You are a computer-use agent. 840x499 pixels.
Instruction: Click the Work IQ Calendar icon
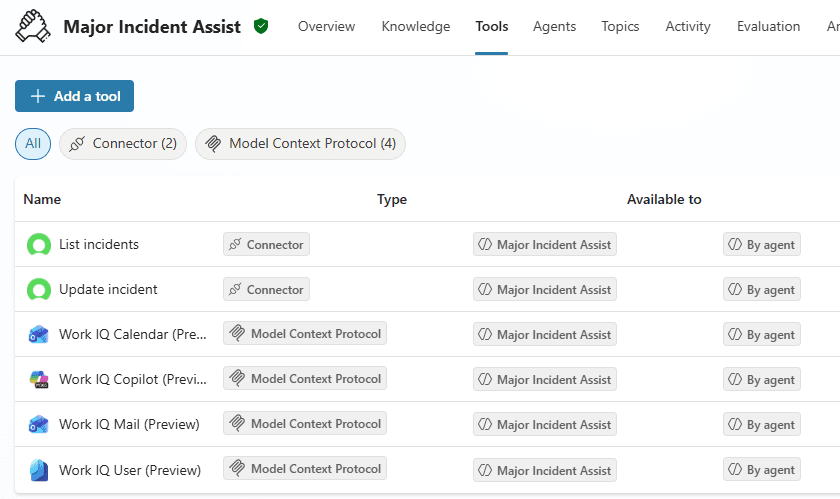(38, 335)
